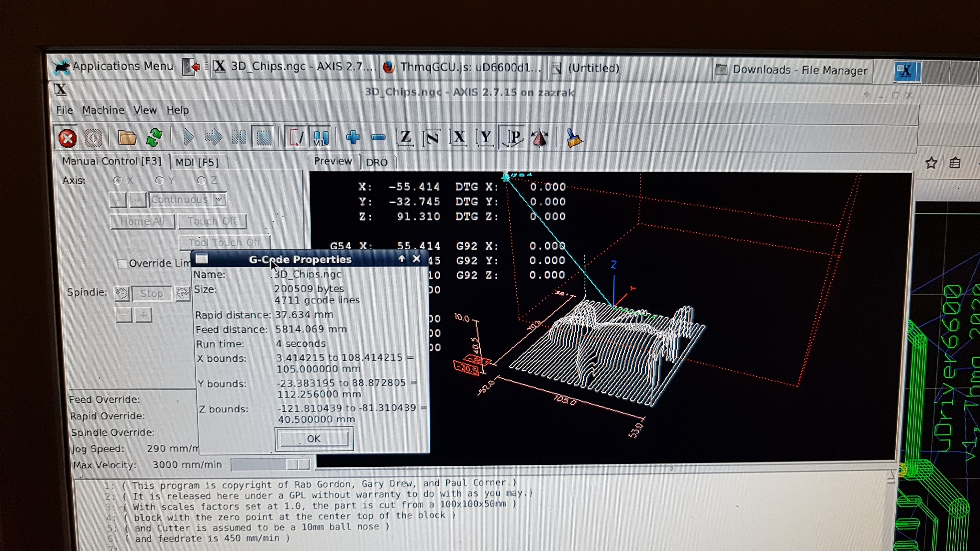Toggle the skip lines block delete icon
Viewport: 980px width, 551px height.
pos(295,138)
